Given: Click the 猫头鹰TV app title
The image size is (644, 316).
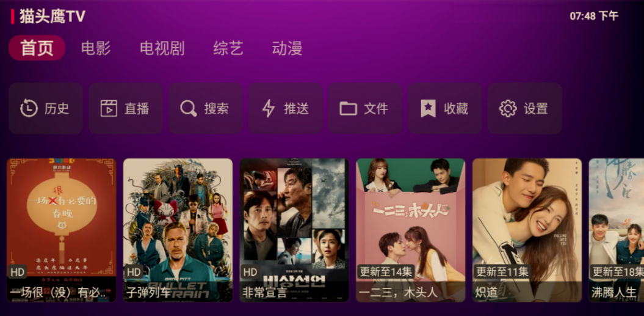Looking at the screenshot, I should (52, 17).
